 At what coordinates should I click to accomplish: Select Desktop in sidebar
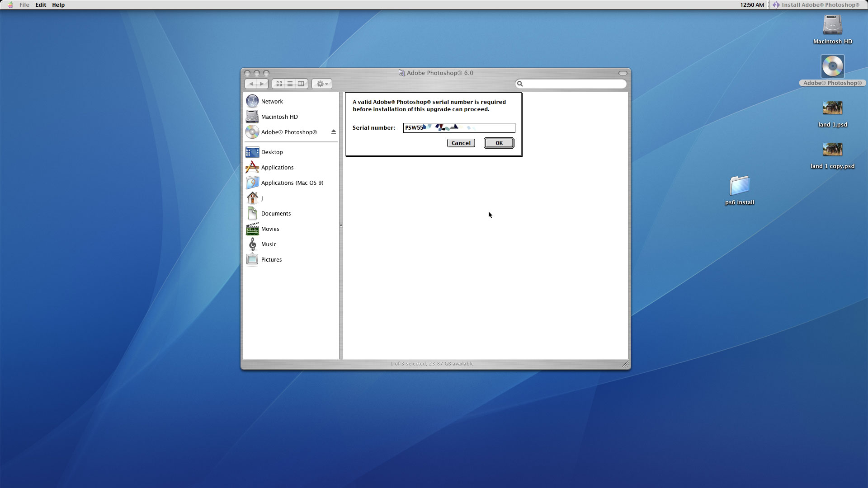(271, 151)
